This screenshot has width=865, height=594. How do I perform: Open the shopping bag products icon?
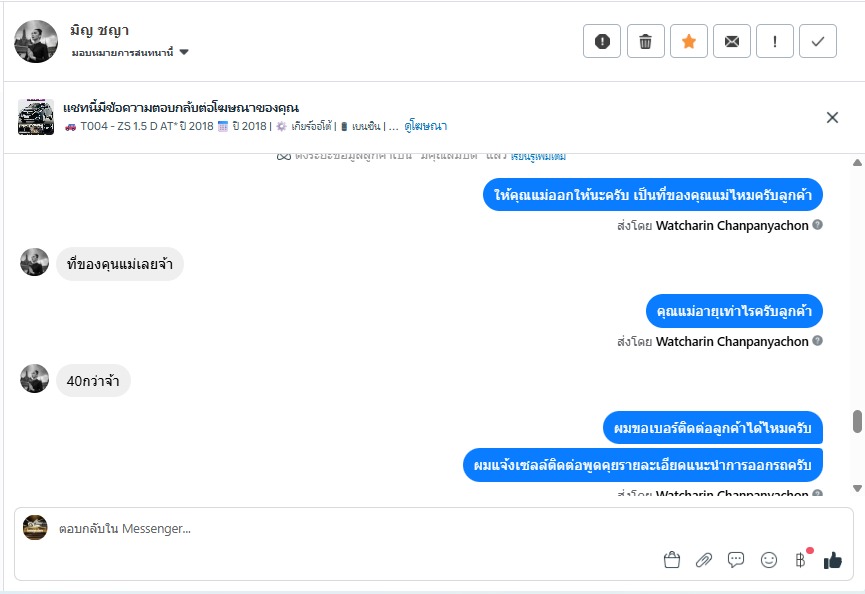pyautogui.click(x=672, y=560)
